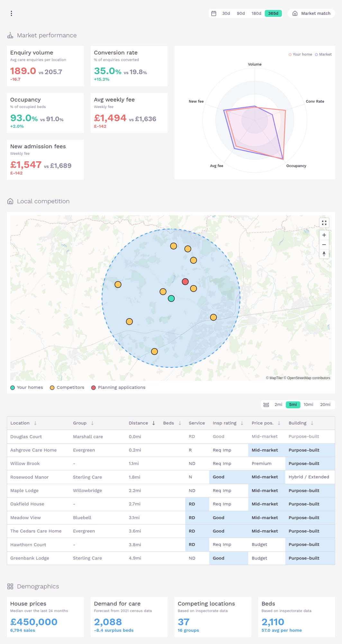
Task: Click the Local competition house icon
Action: pyautogui.click(x=10, y=201)
